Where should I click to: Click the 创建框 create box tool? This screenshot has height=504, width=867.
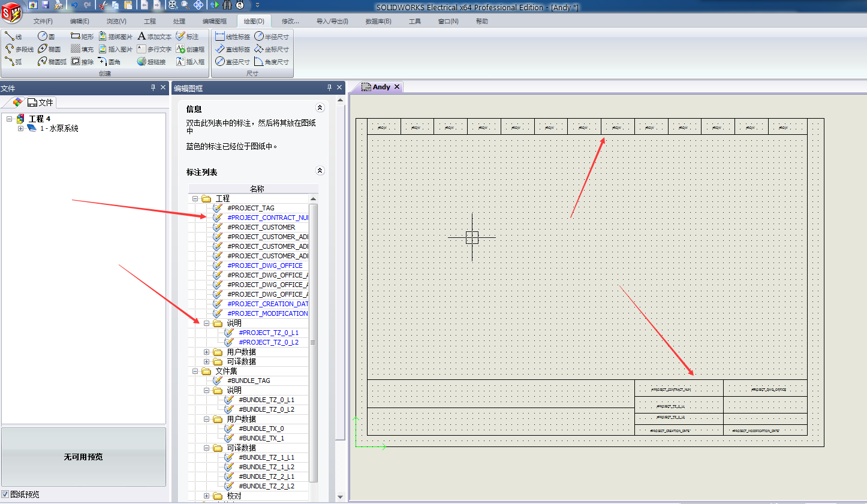[x=190, y=49]
